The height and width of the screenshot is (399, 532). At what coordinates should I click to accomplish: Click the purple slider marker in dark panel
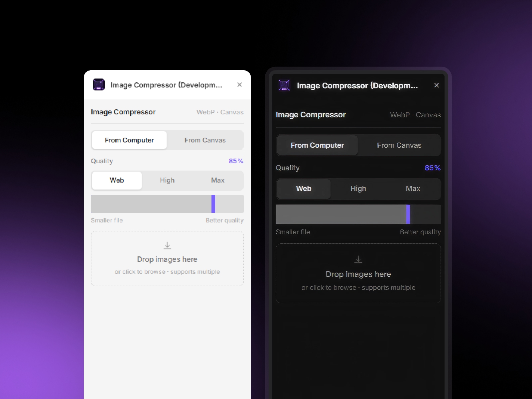pos(408,214)
